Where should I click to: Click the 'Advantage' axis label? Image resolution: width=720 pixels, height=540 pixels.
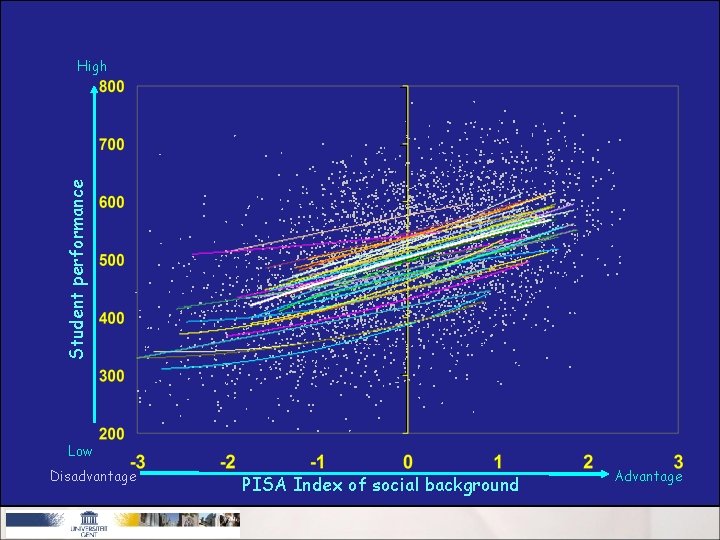tap(648, 476)
